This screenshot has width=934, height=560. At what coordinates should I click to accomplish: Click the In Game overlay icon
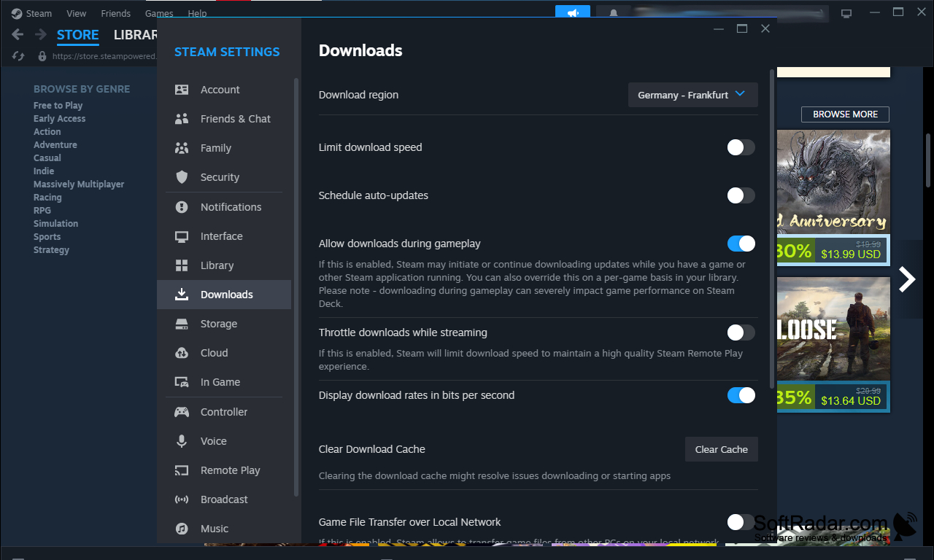click(182, 382)
